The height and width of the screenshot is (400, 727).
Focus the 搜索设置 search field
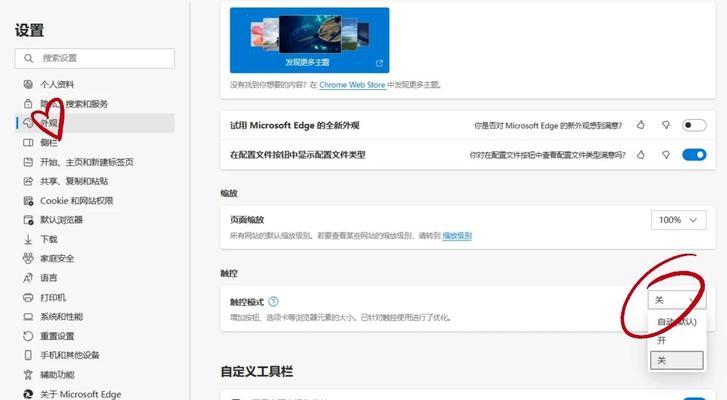pyautogui.click(x=95, y=58)
